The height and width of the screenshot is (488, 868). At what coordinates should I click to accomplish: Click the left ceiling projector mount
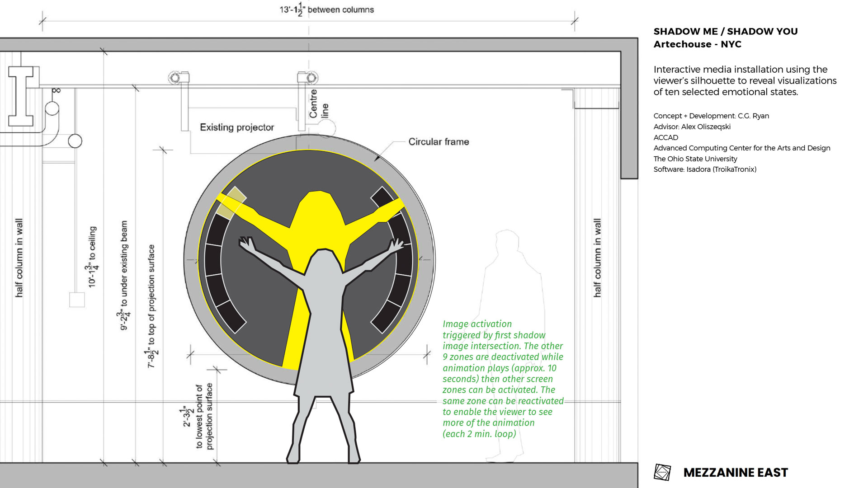178,78
